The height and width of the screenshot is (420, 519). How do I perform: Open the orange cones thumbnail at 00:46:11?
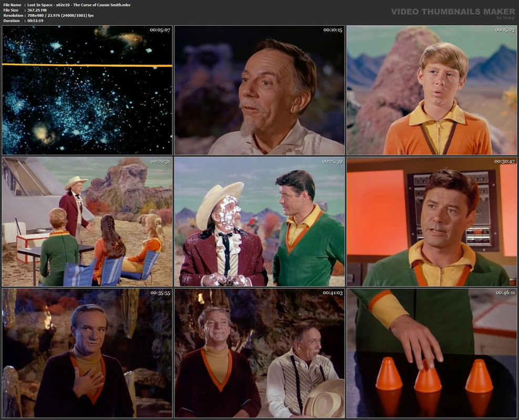point(432,353)
